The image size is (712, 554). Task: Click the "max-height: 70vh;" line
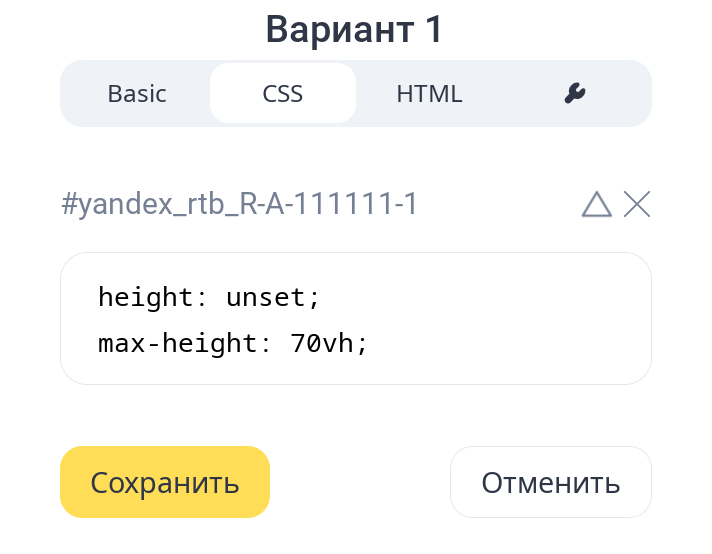point(233,344)
